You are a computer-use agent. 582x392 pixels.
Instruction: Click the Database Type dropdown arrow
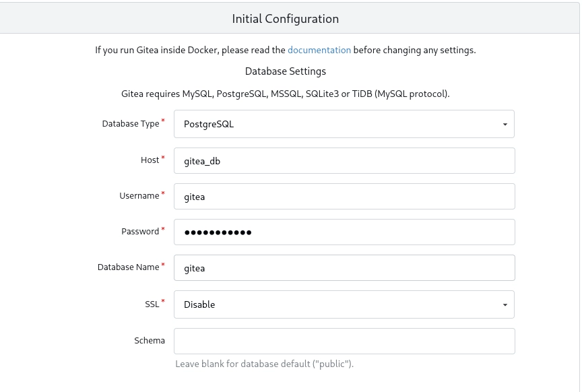[x=504, y=124]
